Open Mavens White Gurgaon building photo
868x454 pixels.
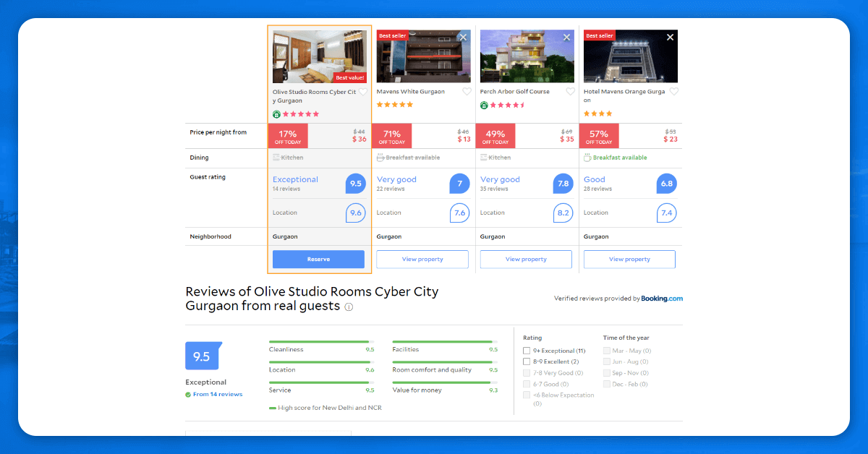[424, 56]
